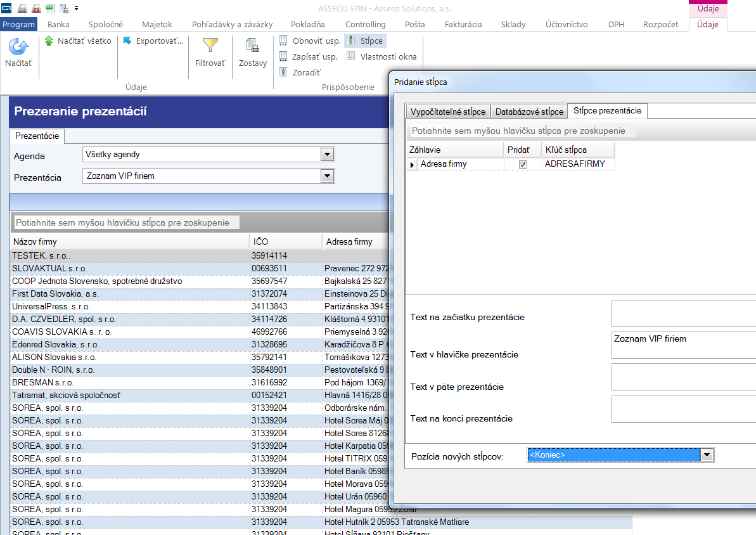Image resolution: width=756 pixels, height=535 pixels.
Task: Open the Pozícia nových stĺpcov dropdown
Action: click(x=707, y=455)
